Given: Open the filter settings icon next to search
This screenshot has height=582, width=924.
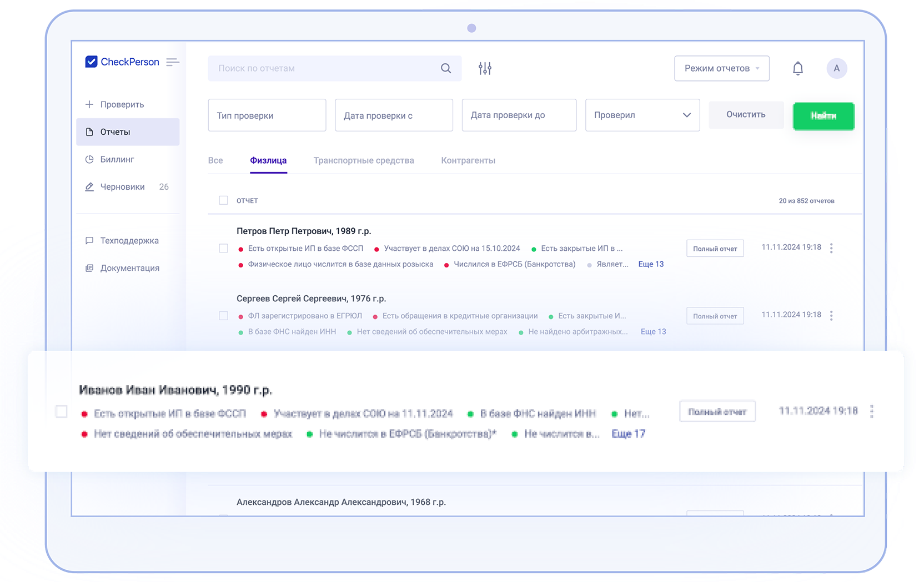Looking at the screenshot, I should pos(485,68).
